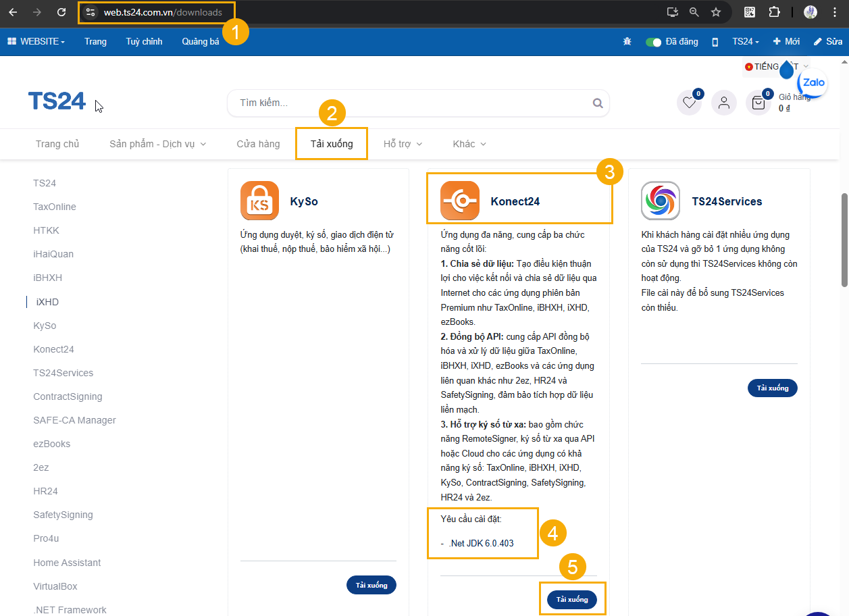
Task: Open the Tiếng Việt language dropdown
Action: coord(777,66)
